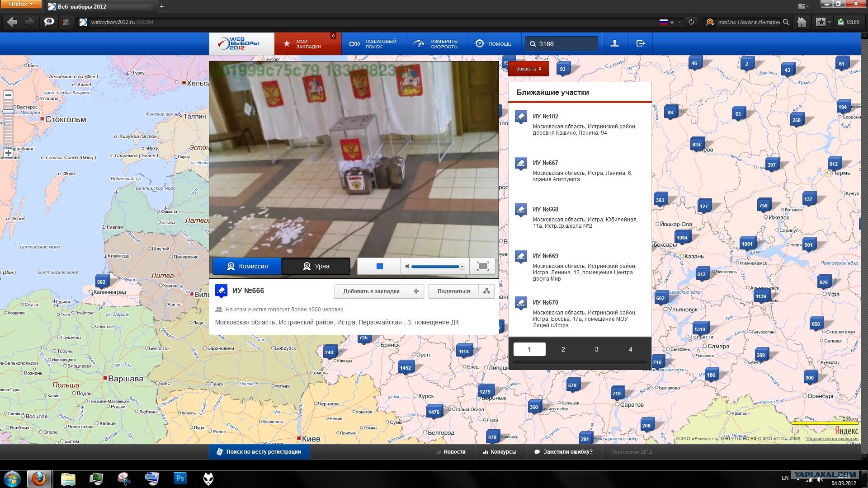Click Поиск по месту регистрации button
This screenshot has height=488, width=868.
[259, 452]
